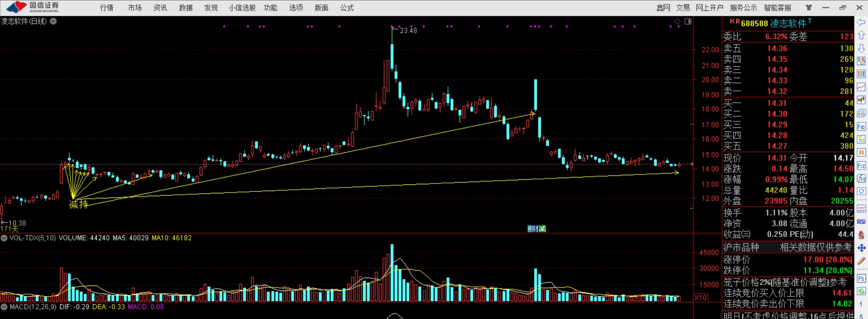868x319 pixels.
Task: Click the chart low label 10.38
Action: point(17,223)
